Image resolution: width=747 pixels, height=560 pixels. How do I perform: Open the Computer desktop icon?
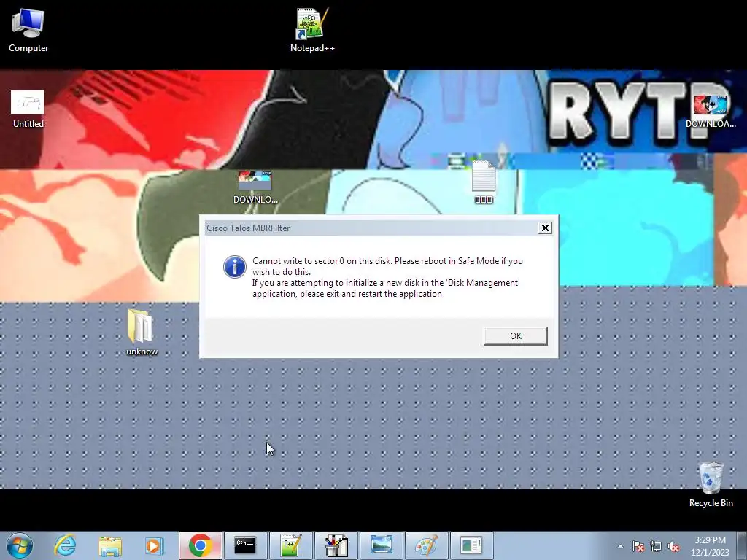click(28, 31)
